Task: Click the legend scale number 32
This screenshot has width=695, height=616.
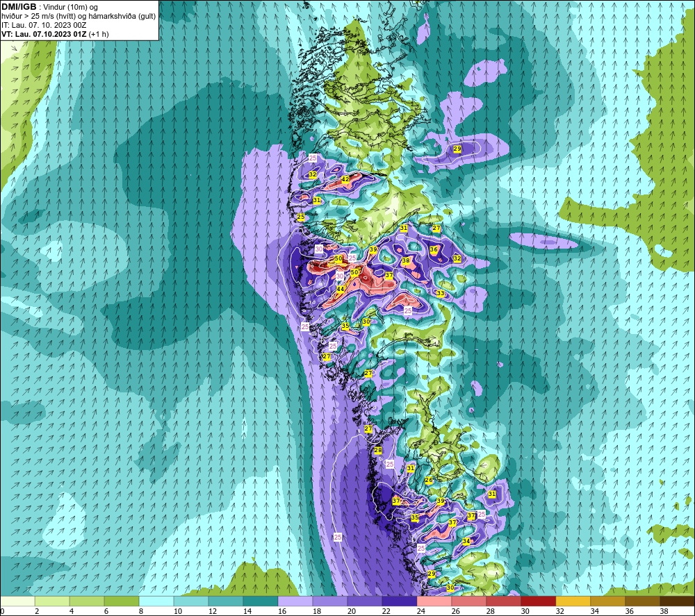Action: pos(559,612)
